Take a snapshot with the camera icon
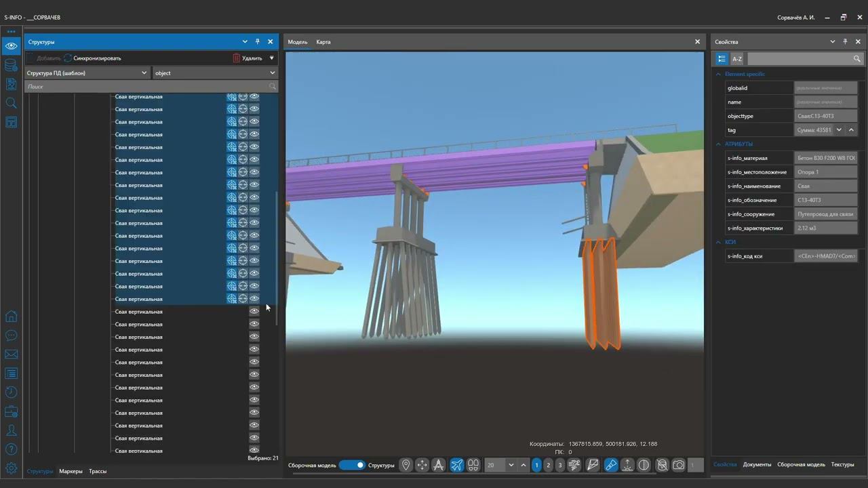The image size is (868, 488). pos(679,465)
